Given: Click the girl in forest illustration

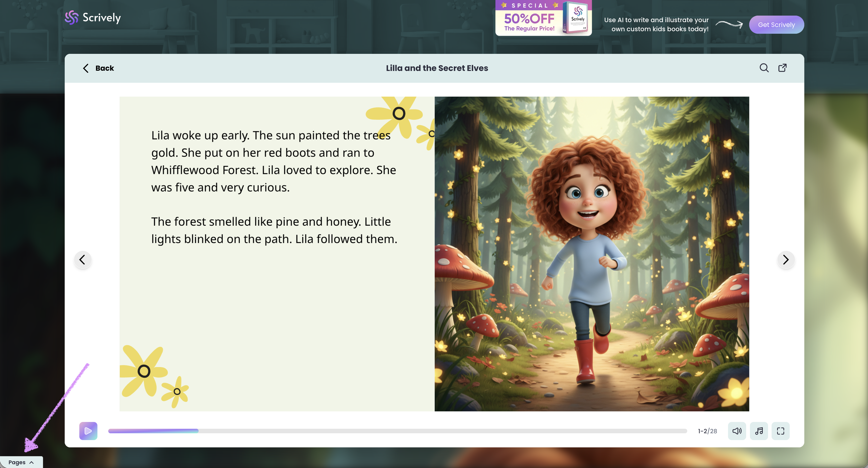Looking at the screenshot, I should tap(591, 254).
